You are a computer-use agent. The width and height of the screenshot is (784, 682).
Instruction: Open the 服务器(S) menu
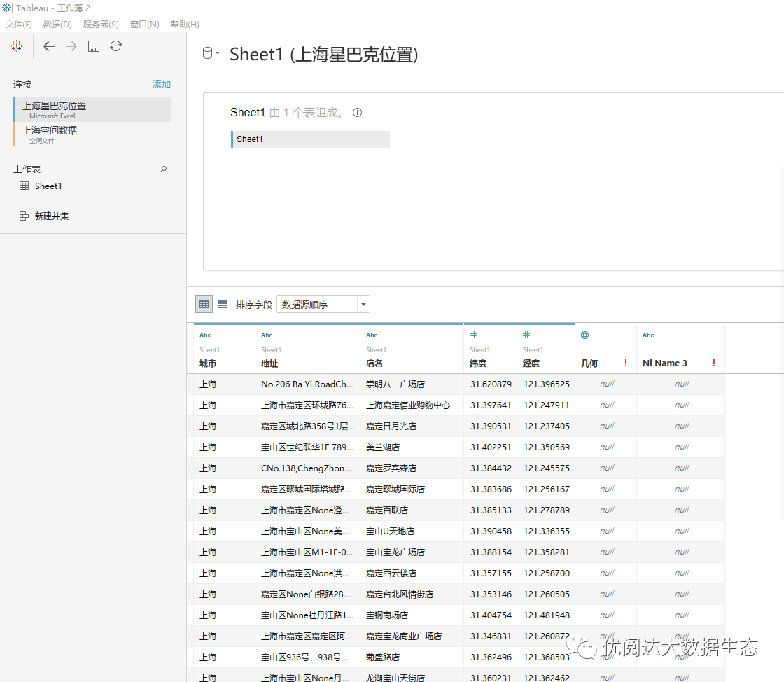(101, 24)
